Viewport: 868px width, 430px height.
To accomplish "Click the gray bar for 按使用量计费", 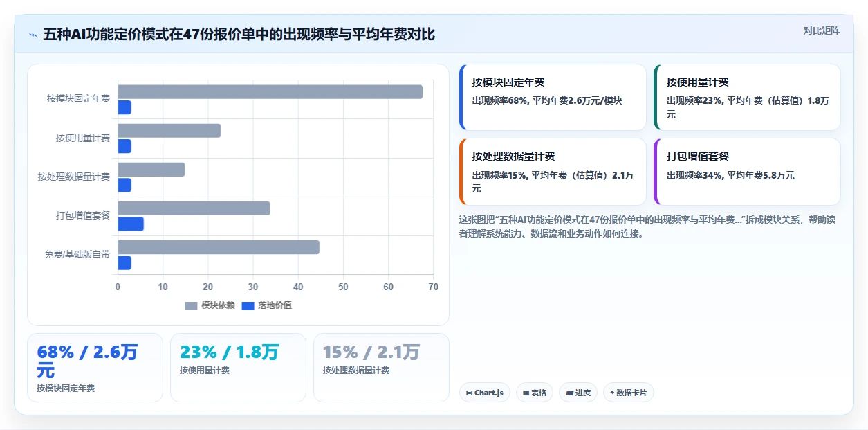I will click(169, 130).
